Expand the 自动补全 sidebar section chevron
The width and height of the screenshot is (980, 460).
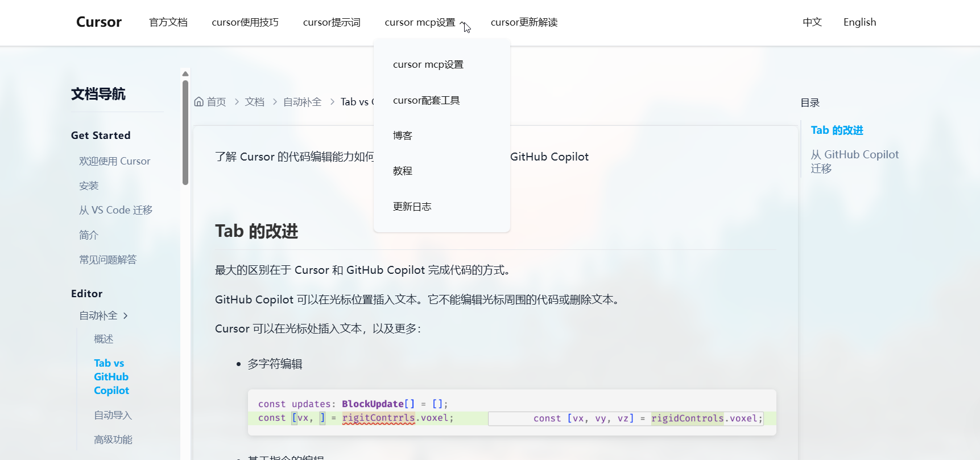click(x=126, y=315)
